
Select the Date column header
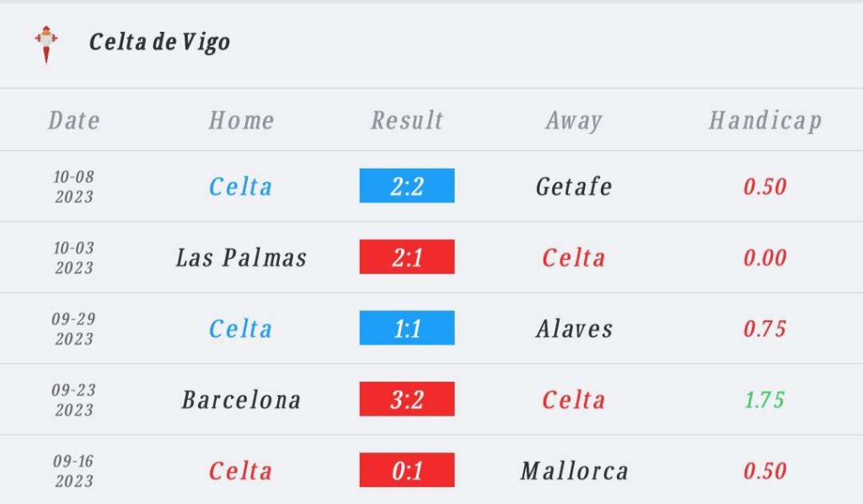point(74,121)
